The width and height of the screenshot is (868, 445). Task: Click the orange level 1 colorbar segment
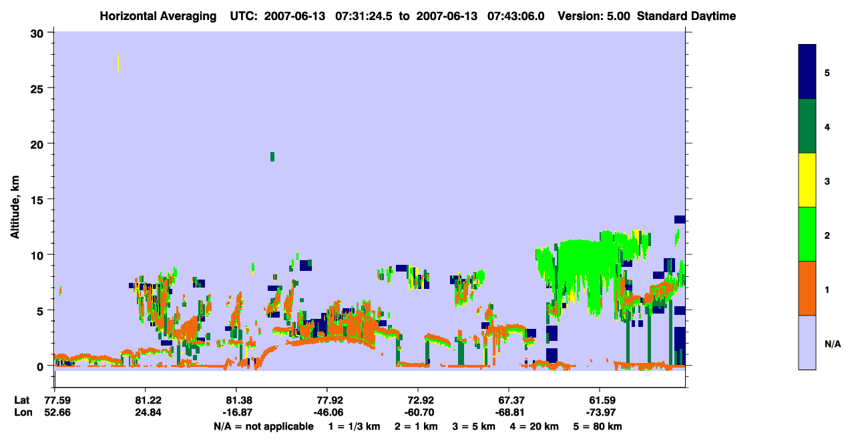(807, 288)
